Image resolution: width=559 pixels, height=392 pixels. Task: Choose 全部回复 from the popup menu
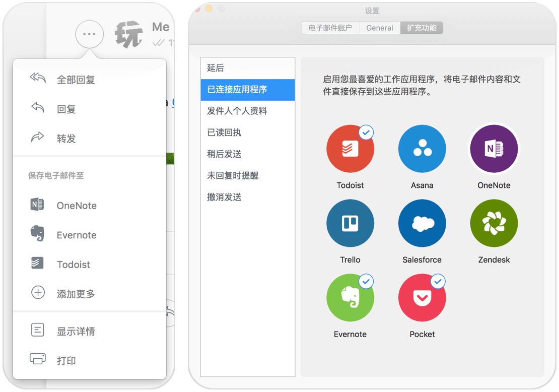(76, 80)
